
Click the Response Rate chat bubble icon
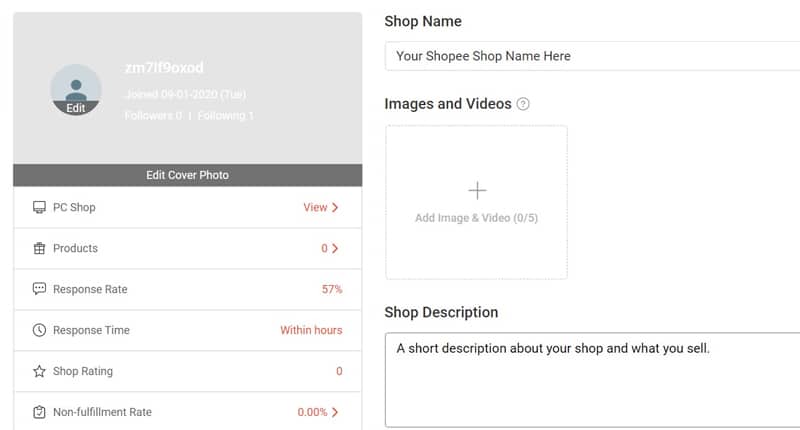(x=39, y=290)
